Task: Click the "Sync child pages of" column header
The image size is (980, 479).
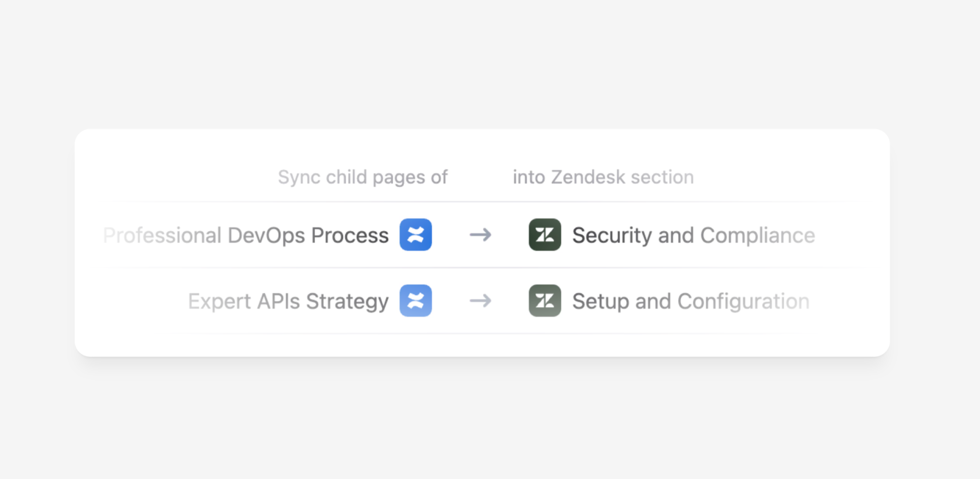Action: [x=363, y=177]
